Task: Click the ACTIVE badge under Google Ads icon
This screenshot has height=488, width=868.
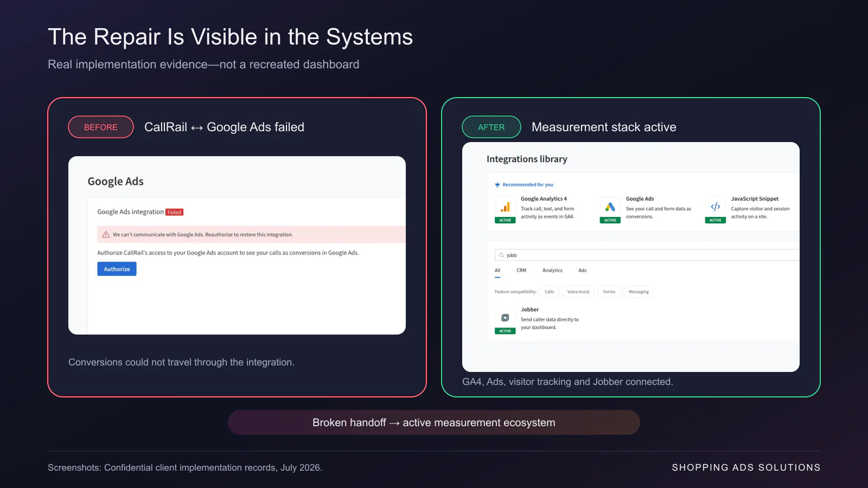Action: pos(610,220)
